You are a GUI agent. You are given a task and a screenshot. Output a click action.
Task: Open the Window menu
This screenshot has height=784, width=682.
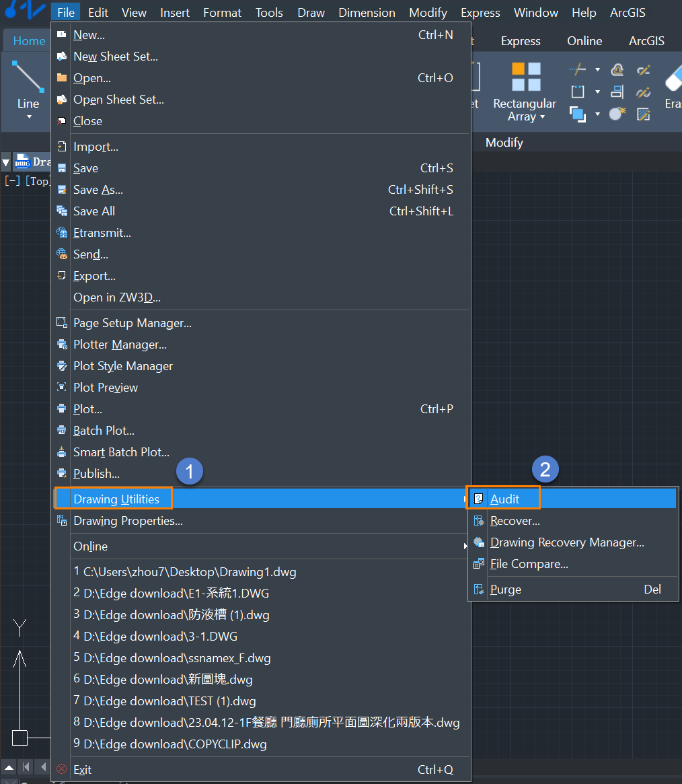click(535, 13)
